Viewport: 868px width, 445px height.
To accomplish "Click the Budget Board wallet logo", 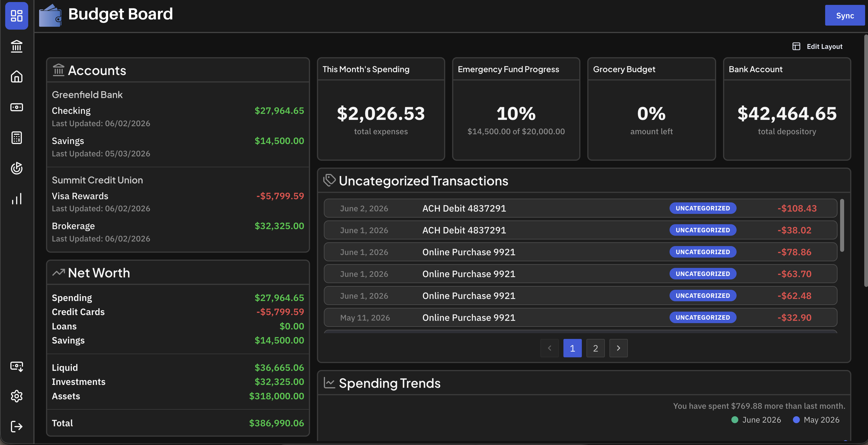I will pyautogui.click(x=50, y=15).
